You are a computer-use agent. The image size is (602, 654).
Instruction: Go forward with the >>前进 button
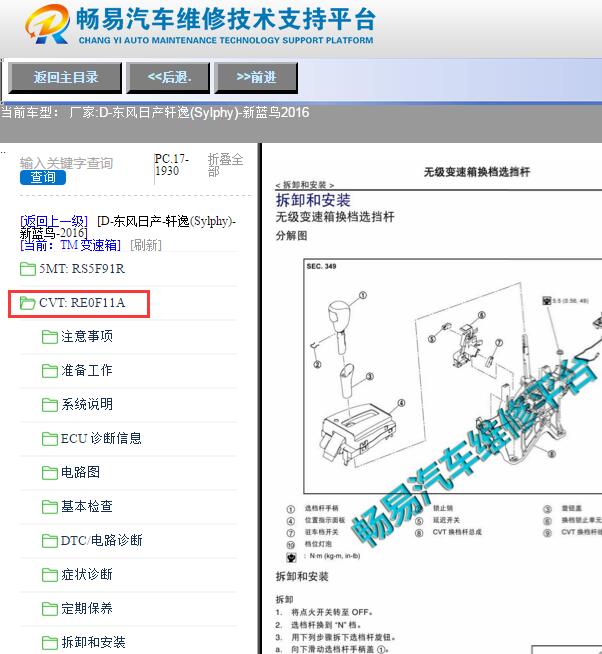click(x=256, y=78)
